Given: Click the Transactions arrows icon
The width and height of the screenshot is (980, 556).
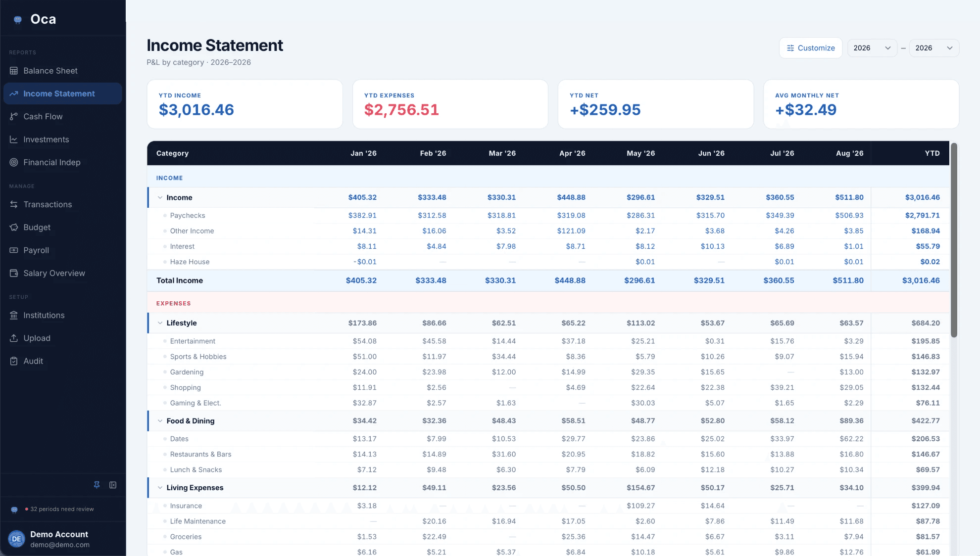Looking at the screenshot, I should point(14,204).
